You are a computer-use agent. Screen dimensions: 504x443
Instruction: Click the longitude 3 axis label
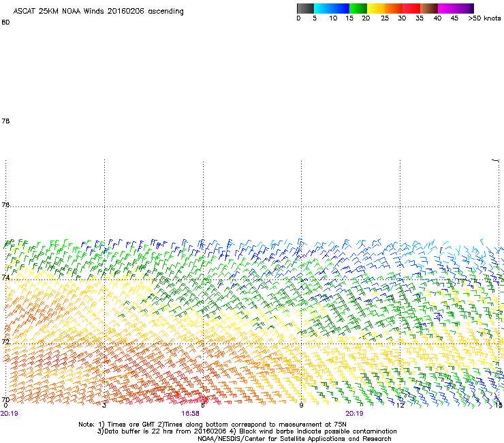click(x=104, y=405)
